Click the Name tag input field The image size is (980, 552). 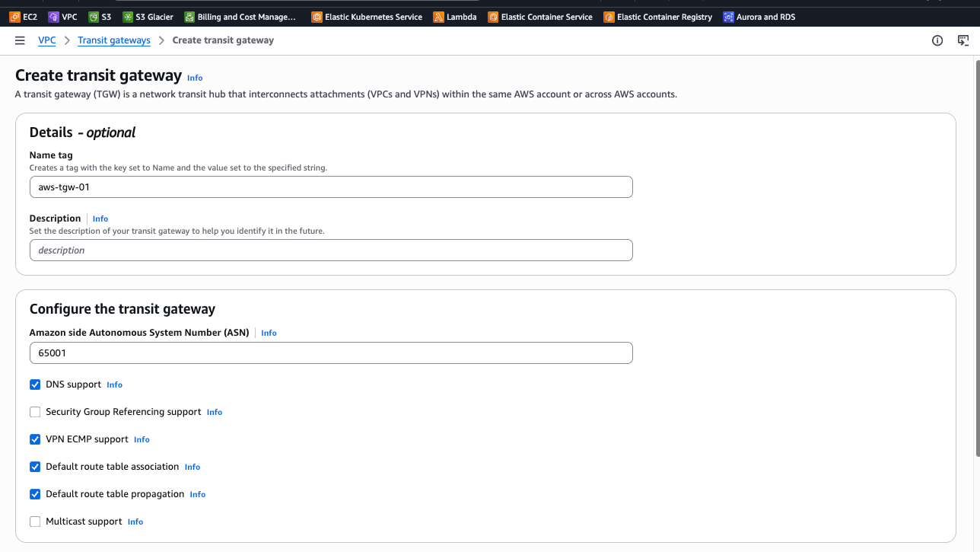pyautogui.click(x=331, y=187)
